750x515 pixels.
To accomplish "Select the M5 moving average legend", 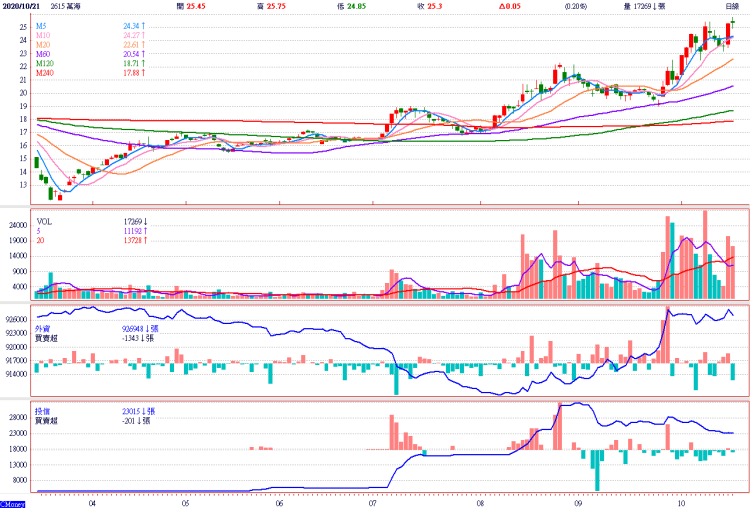I will coord(42,25).
